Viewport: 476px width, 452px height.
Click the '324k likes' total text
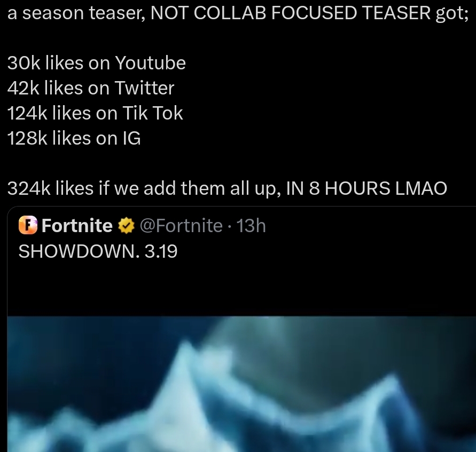(50, 188)
